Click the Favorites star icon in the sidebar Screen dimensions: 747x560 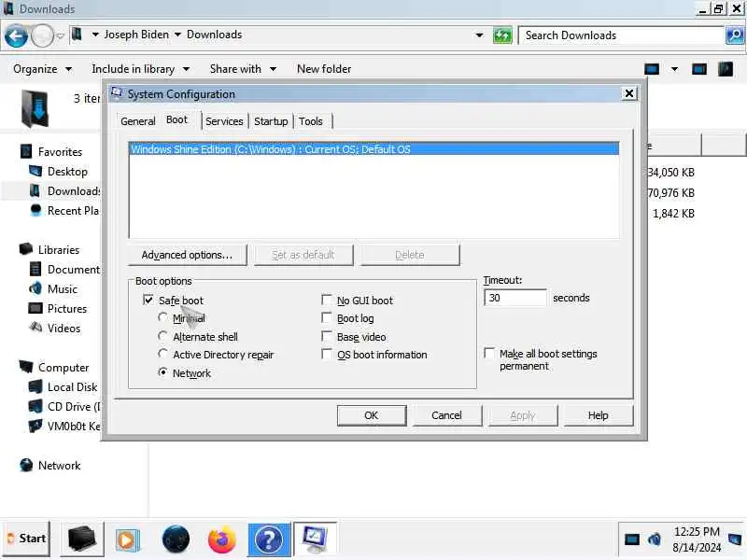(26, 151)
